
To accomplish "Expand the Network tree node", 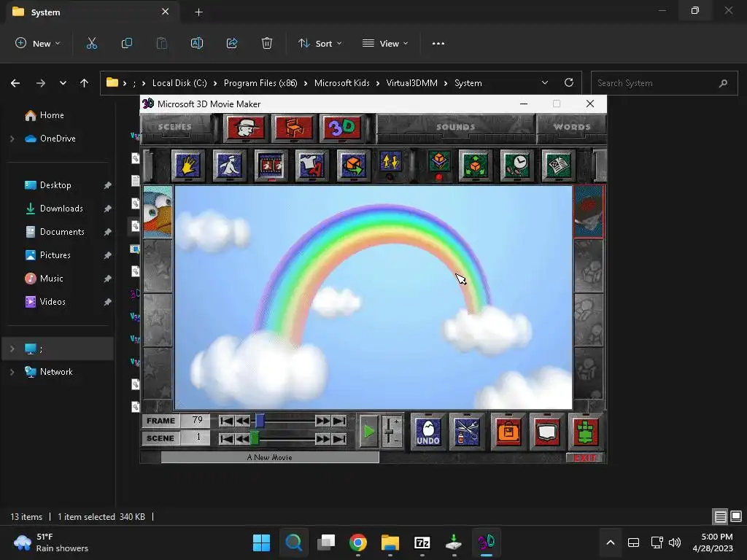I will point(12,372).
